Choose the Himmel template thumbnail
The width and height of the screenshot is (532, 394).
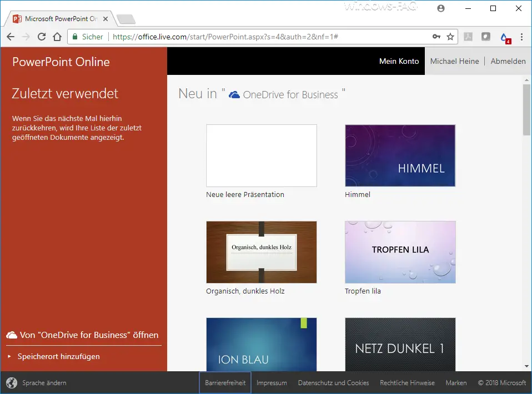(x=400, y=155)
